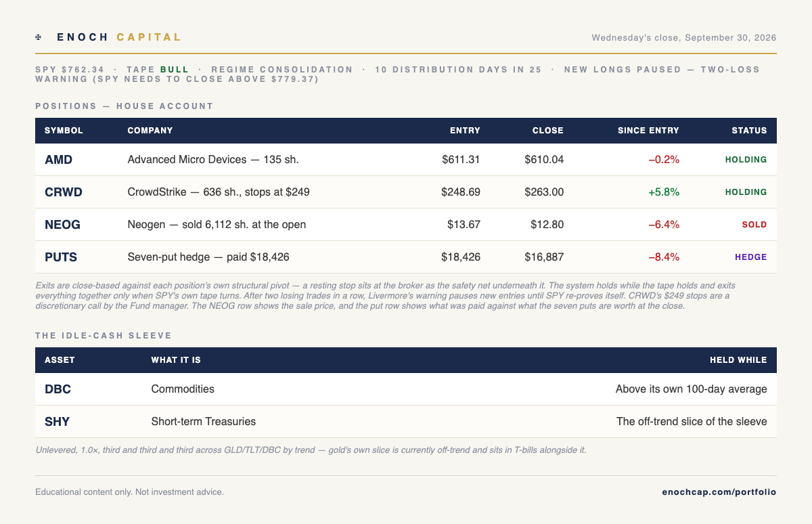The height and width of the screenshot is (524, 812).
Task: Click the CRWD symbol cell
Action: [64, 192]
